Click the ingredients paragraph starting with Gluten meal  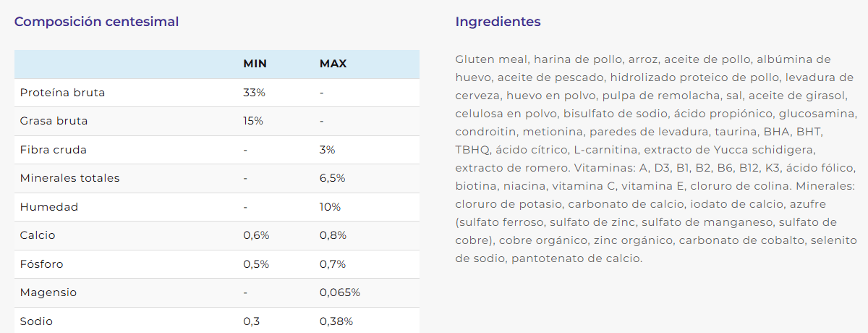coord(657,159)
